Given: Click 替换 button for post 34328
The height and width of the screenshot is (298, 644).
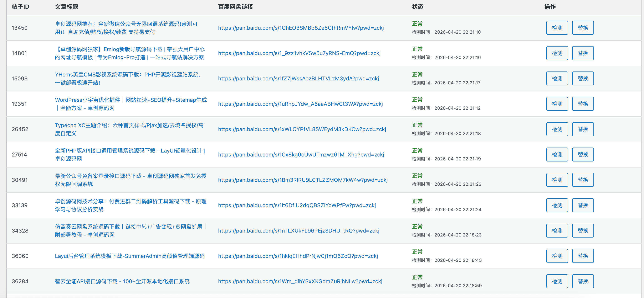Looking at the screenshot, I should tap(583, 230).
